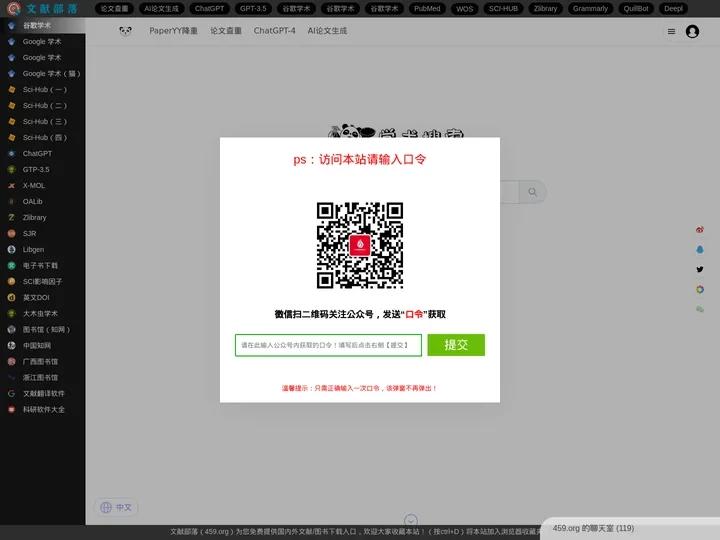Click the 中国知网 sidebar icon

(x=11, y=345)
